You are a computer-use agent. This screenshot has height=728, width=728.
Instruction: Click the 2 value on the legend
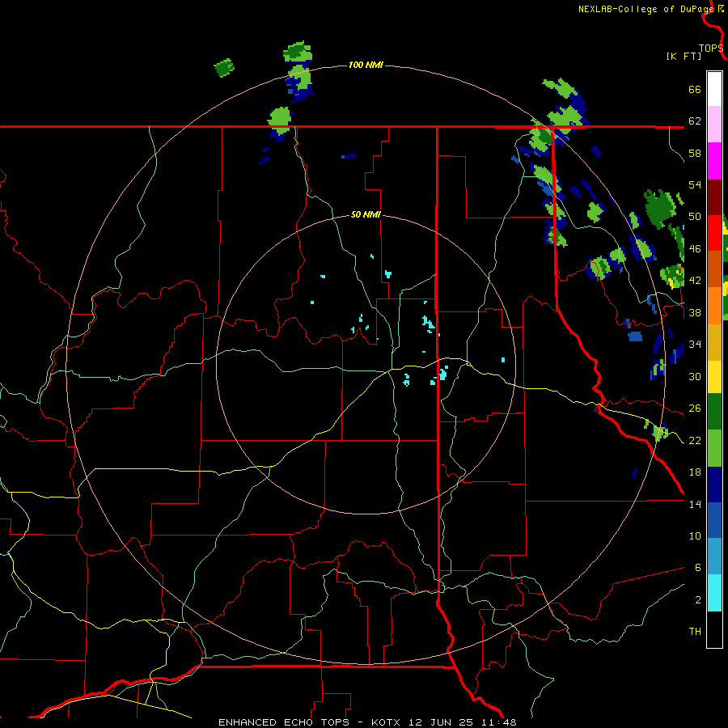pos(697,600)
